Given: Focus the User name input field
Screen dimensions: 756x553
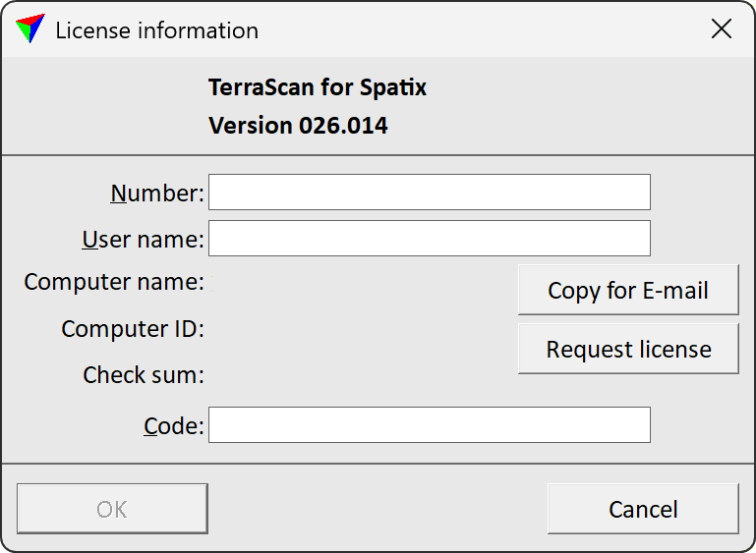Looking at the screenshot, I should (x=429, y=239).
